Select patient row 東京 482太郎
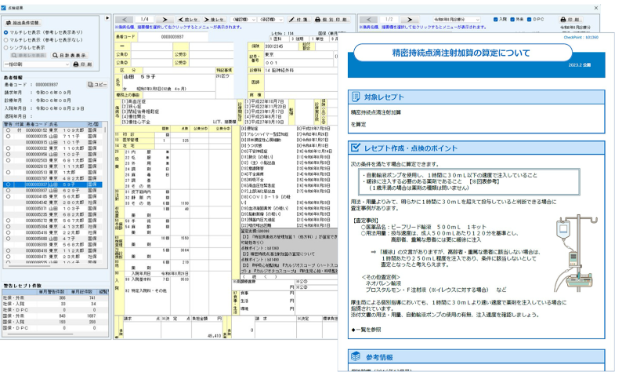The height and width of the screenshot is (376, 618). [52, 178]
